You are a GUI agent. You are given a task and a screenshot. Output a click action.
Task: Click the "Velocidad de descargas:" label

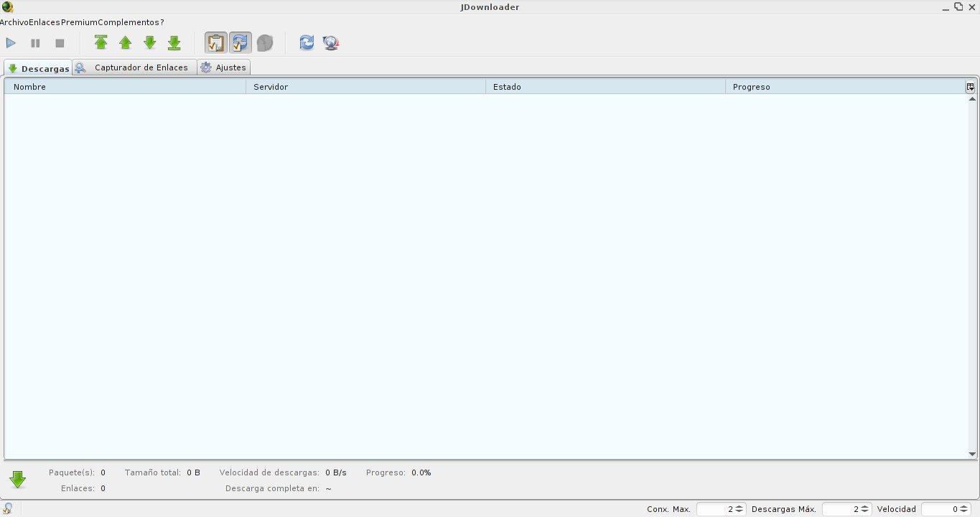(269, 472)
